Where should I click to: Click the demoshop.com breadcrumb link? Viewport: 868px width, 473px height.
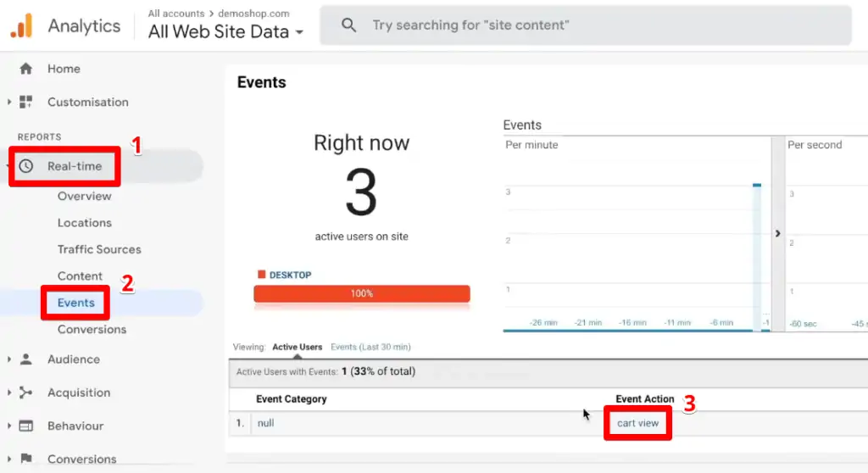pyautogui.click(x=253, y=14)
